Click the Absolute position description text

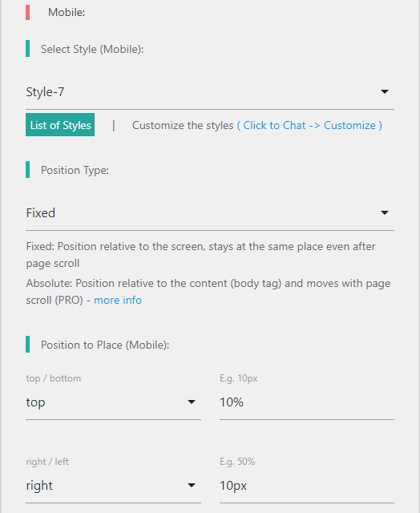pyautogui.click(x=208, y=292)
